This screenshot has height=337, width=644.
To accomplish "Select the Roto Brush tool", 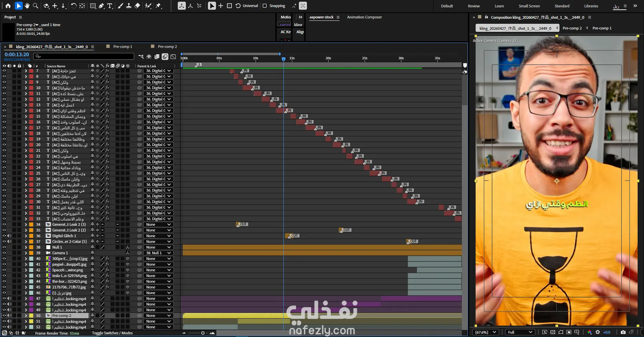I will coord(148,6).
